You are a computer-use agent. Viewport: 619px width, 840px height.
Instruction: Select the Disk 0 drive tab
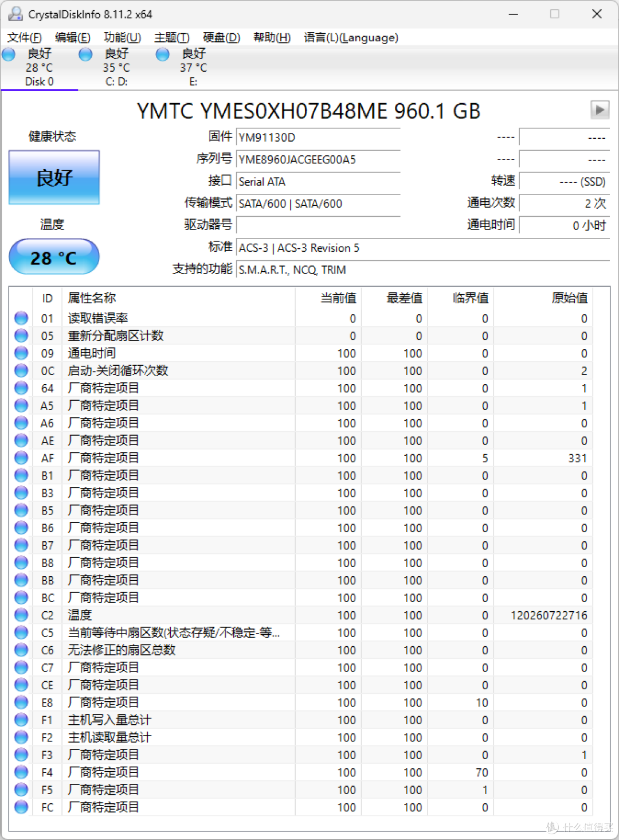click(39, 68)
